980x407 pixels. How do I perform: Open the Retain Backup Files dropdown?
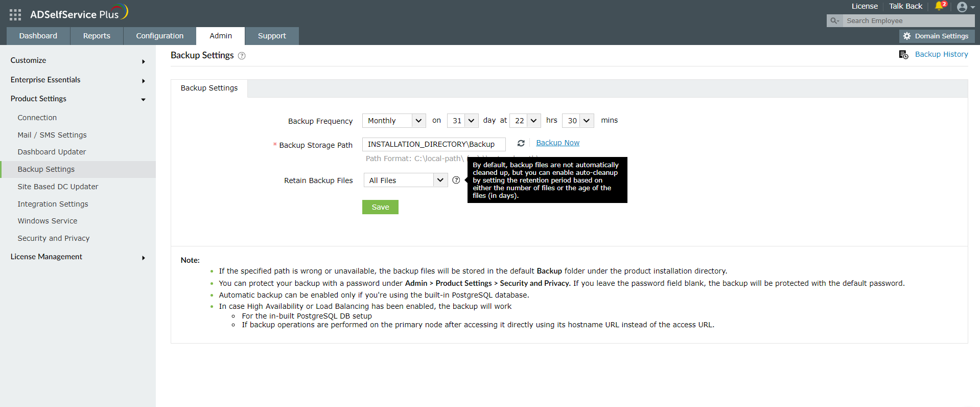(x=405, y=180)
